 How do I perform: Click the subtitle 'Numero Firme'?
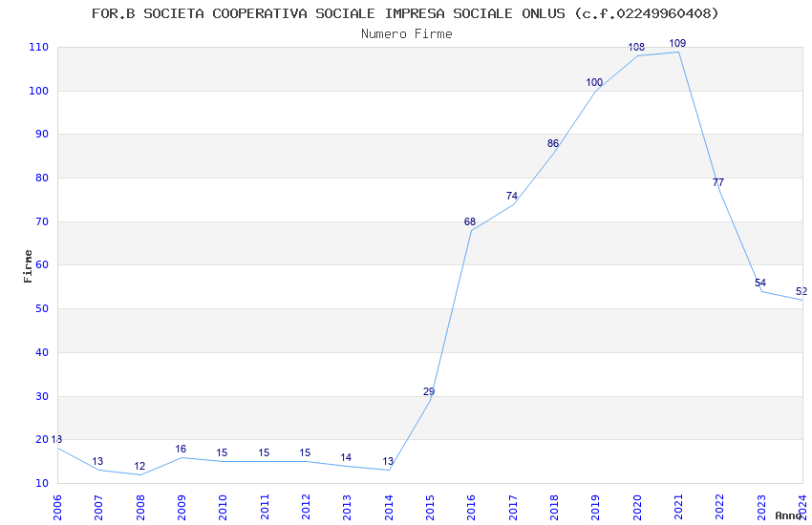click(x=407, y=34)
